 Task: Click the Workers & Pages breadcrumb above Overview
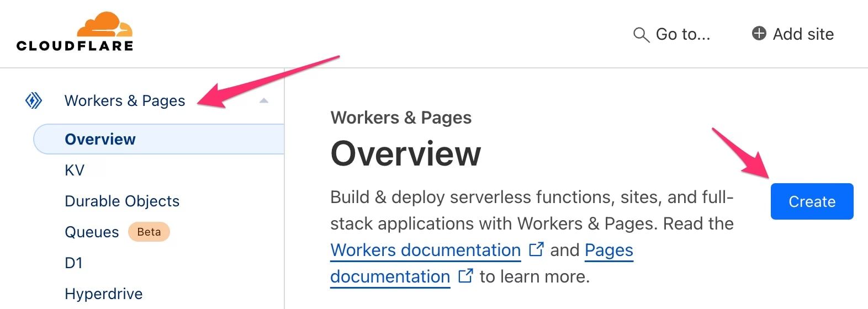tap(401, 118)
